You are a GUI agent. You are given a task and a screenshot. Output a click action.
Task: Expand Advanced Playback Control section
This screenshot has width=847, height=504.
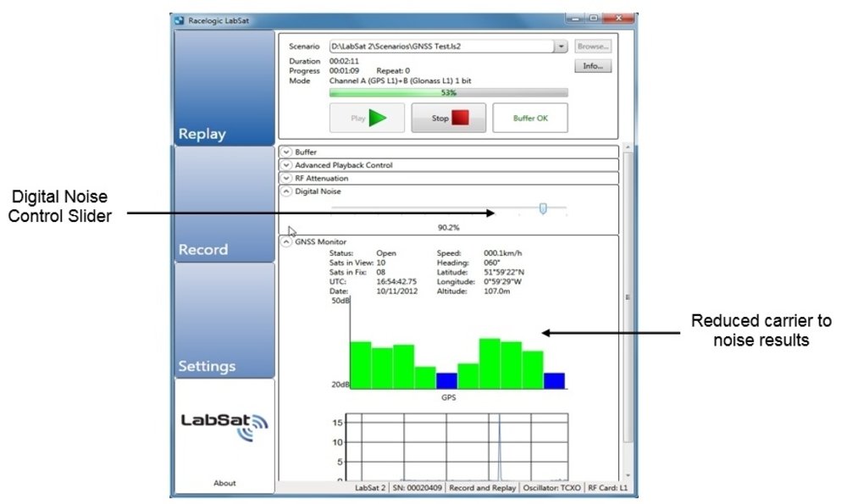(x=286, y=165)
